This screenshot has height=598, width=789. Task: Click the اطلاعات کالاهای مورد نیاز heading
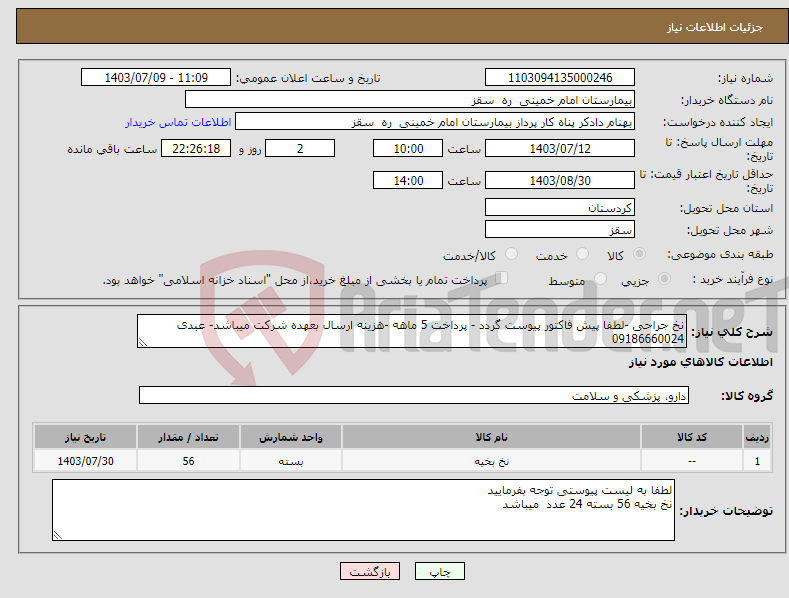click(x=700, y=362)
